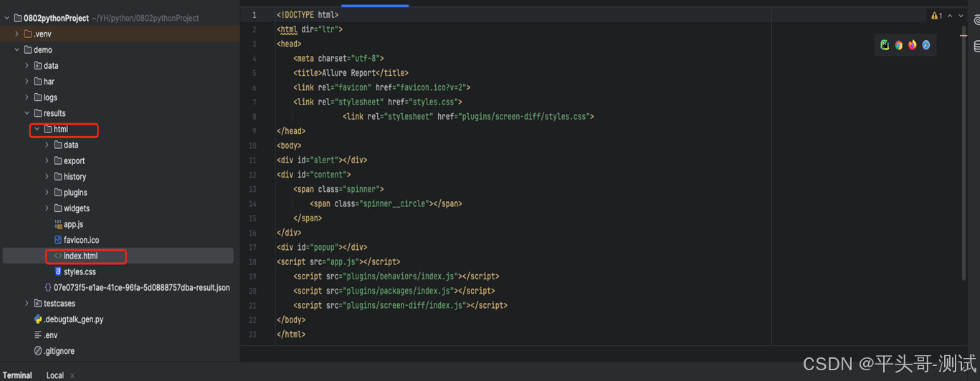The height and width of the screenshot is (381, 980).
Task: Expand the plugins folder chevron
Action: tap(47, 192)
